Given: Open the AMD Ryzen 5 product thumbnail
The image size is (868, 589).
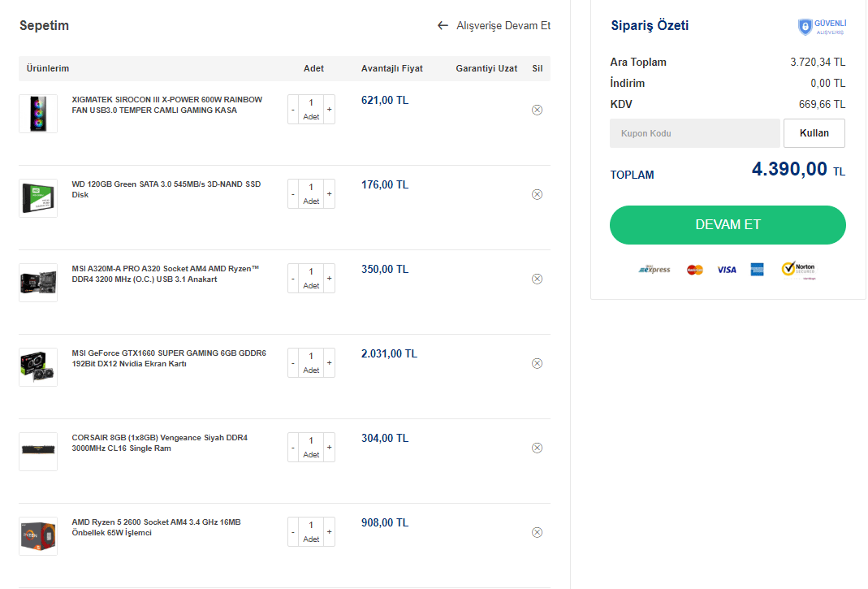Looking at the screenshot, I should [x=38, y=536].
